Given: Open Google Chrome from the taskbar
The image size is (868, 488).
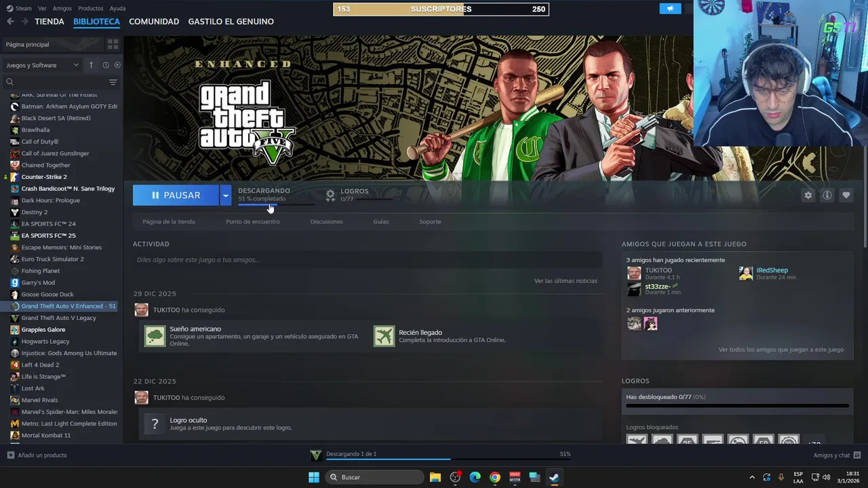Looking at the screenshot, I should tap(495, 477).
